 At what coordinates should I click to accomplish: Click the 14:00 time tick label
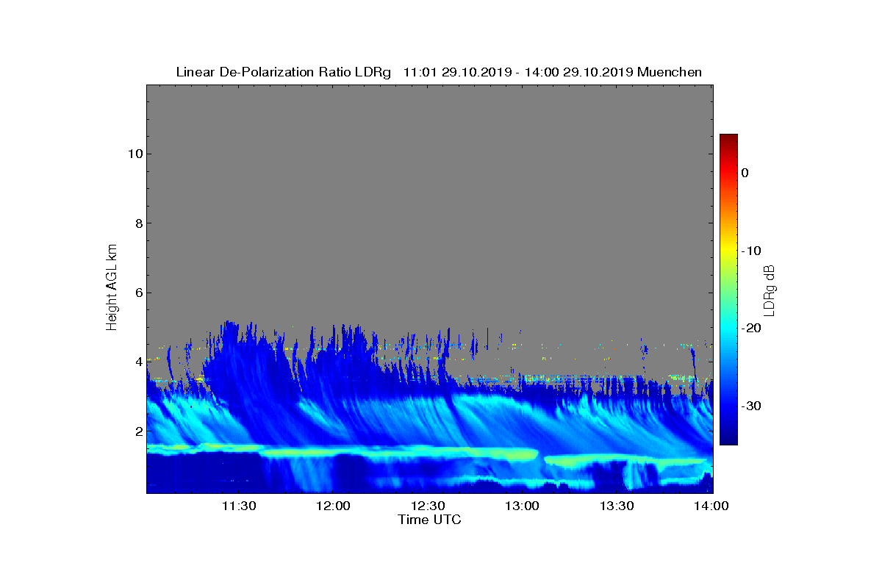(711, 506)
